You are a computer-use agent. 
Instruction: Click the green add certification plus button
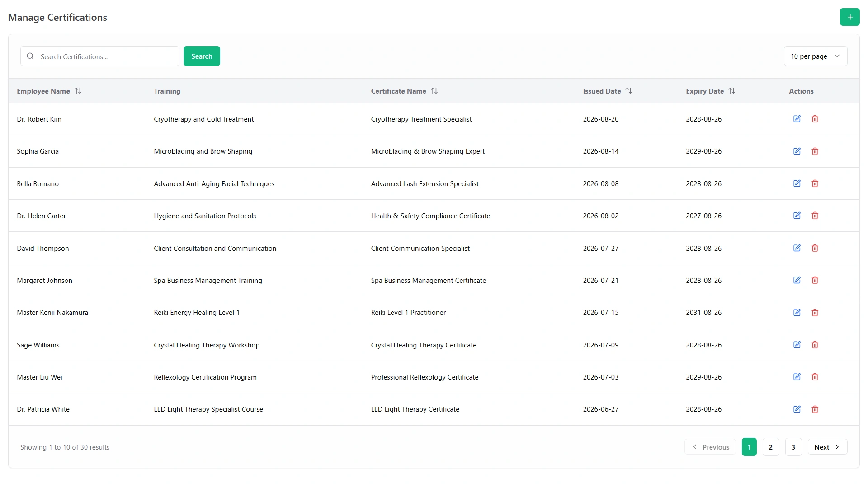[849, 17]
